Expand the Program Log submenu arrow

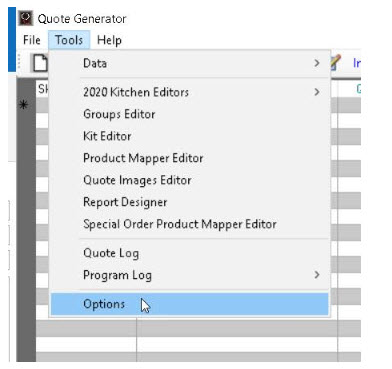pos(317,275)
